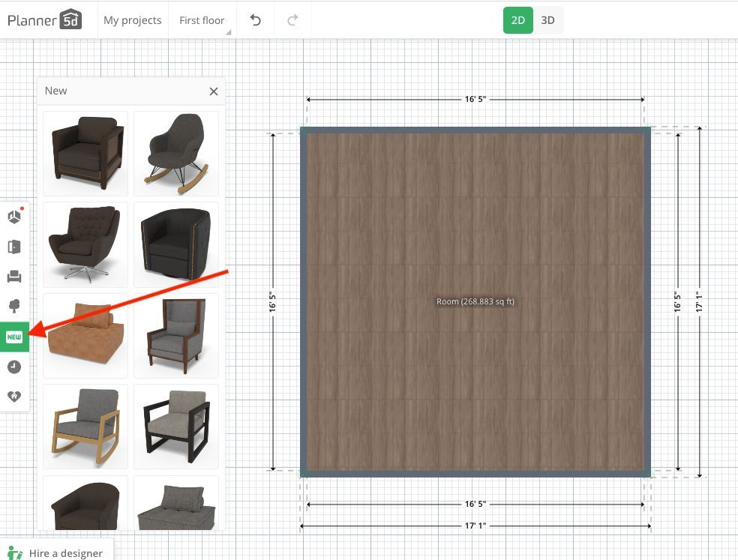
Task: Select the tan leather ottoman thumbnail
Action: [85, 335]
